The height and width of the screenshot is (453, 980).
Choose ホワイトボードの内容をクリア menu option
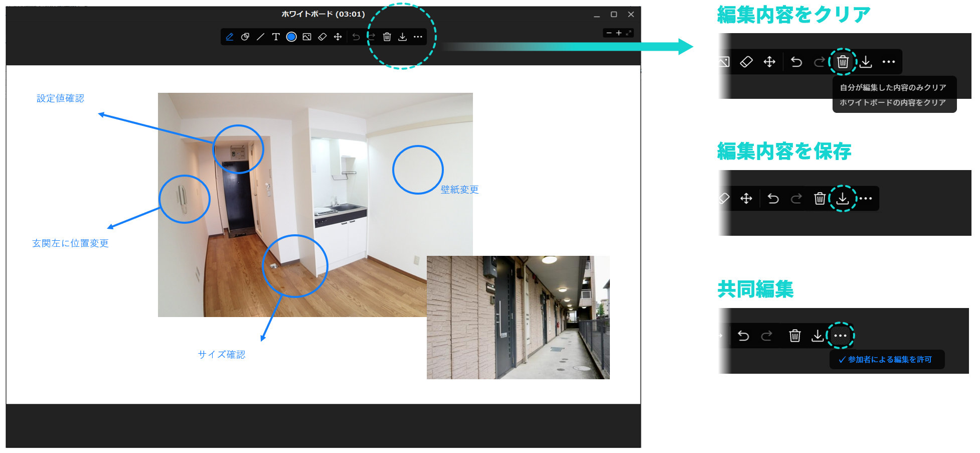click(893, 102)
